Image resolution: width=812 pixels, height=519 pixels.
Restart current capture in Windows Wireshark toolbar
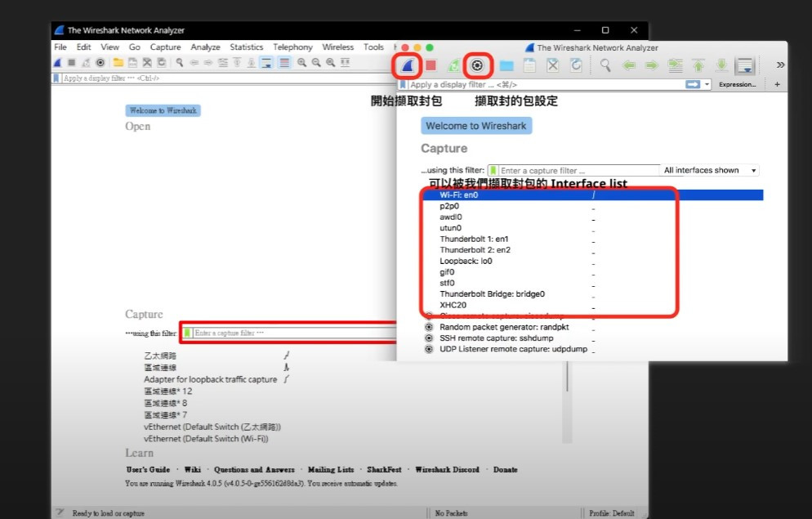[x=86, y=63]
